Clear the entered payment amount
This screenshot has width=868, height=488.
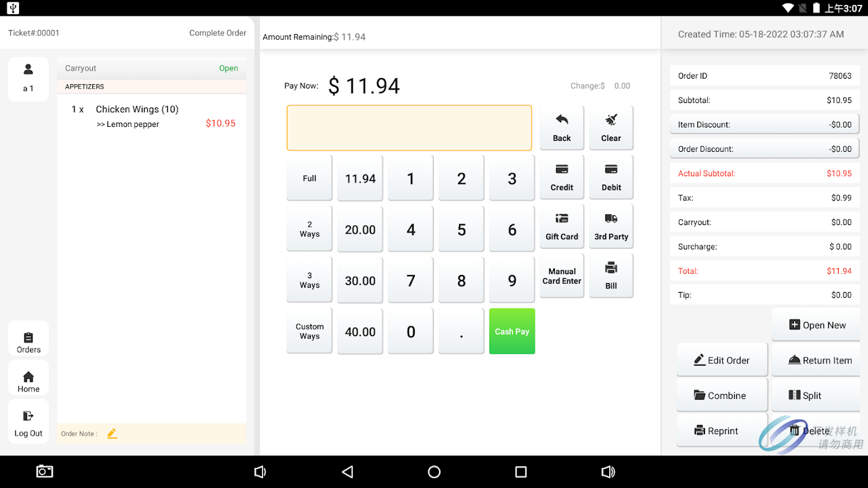611,127
